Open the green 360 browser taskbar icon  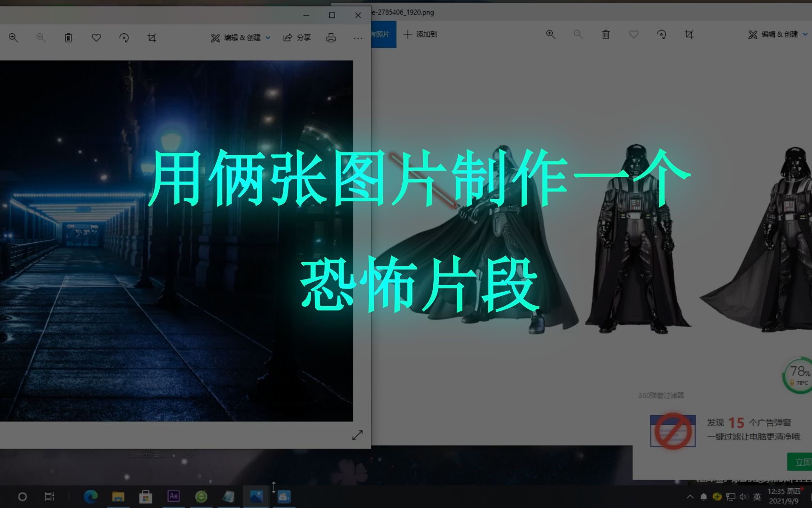[x=201, y=497]
